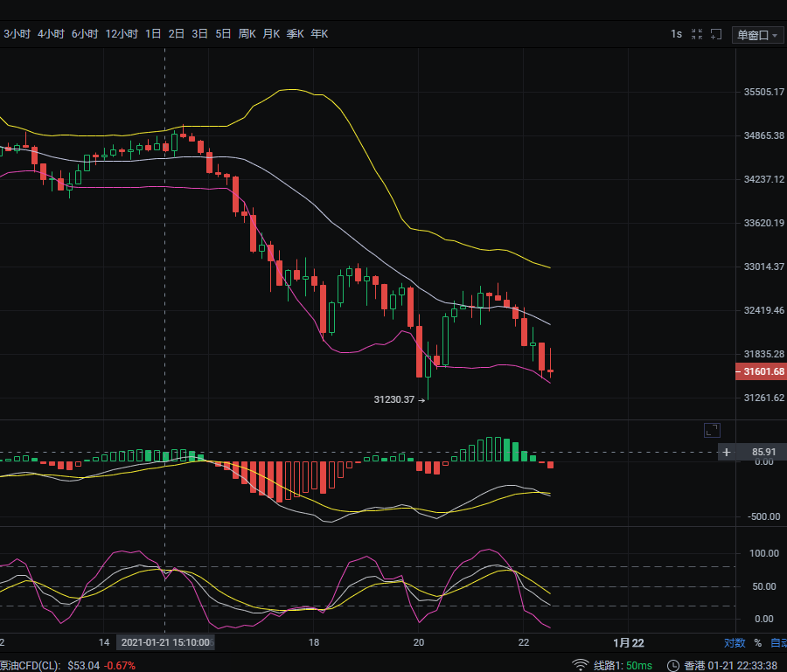The height and width of the screenshot is (672, 787).
Task: Click the plus icon beside 85.91
Action: click(726, 452)
